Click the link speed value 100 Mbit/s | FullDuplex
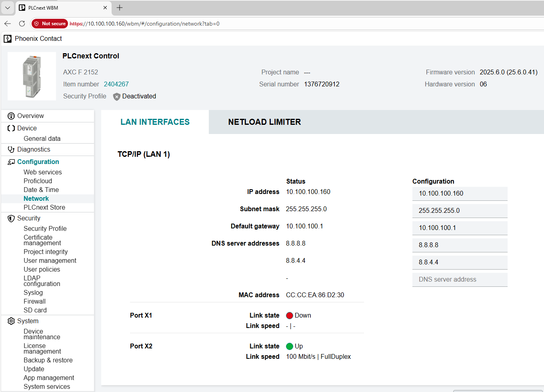 point(318,357)
